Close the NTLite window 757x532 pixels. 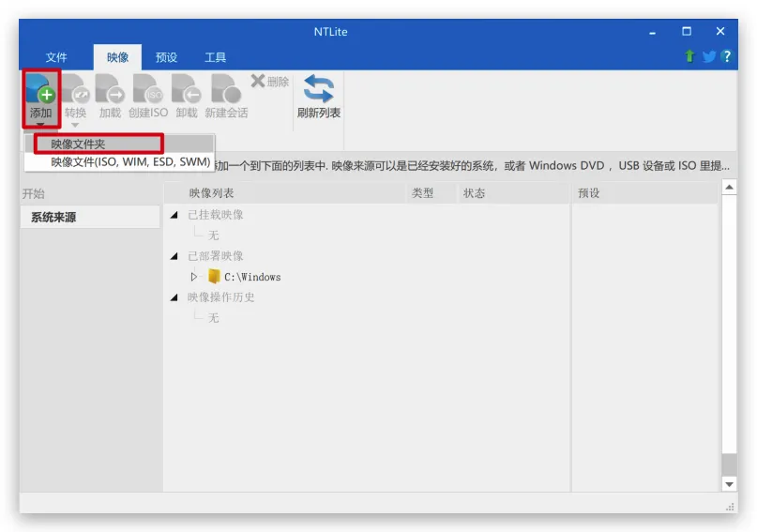click(x=720, y=31)
